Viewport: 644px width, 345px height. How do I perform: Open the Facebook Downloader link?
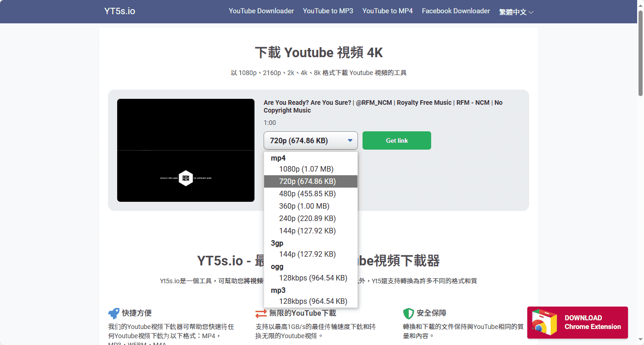coord(456,11)
